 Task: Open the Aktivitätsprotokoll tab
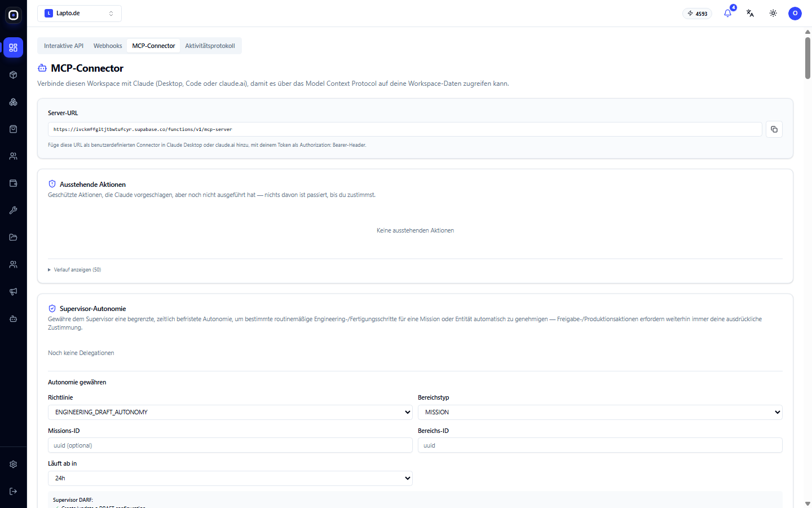pos(210,46)
